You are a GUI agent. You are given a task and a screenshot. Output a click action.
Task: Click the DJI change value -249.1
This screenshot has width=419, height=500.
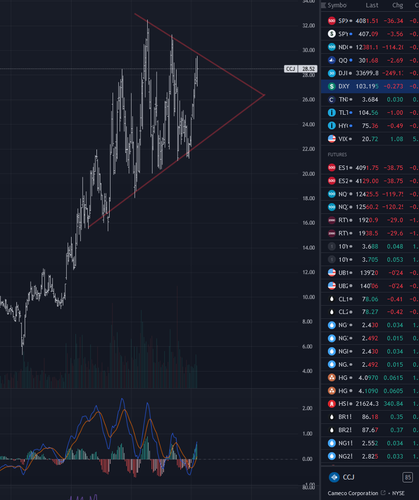coord(393,73)
